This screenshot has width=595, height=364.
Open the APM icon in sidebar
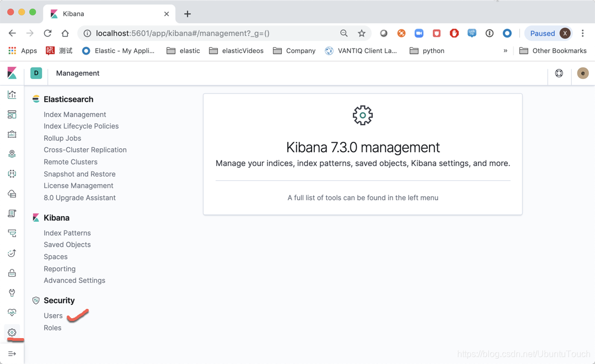pos(12,233)
